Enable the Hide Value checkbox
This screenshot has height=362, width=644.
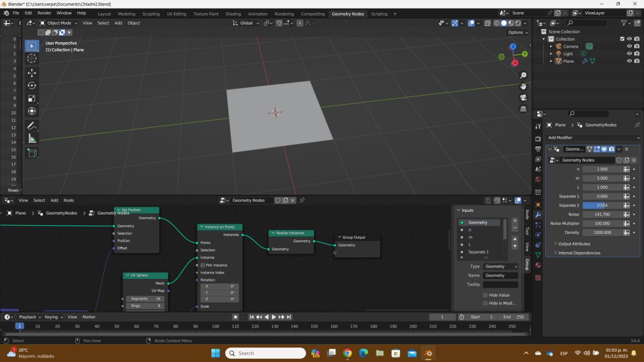click(x=486, y=295)
